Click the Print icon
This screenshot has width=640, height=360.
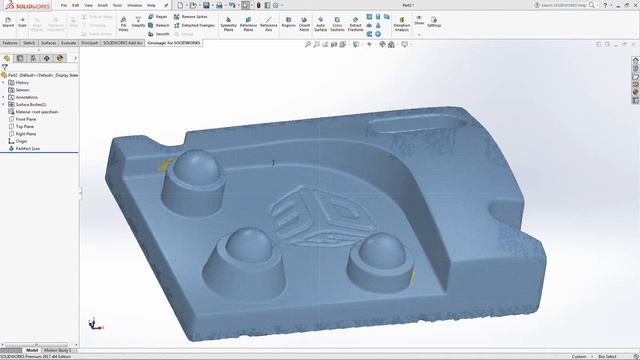[219, 5]
